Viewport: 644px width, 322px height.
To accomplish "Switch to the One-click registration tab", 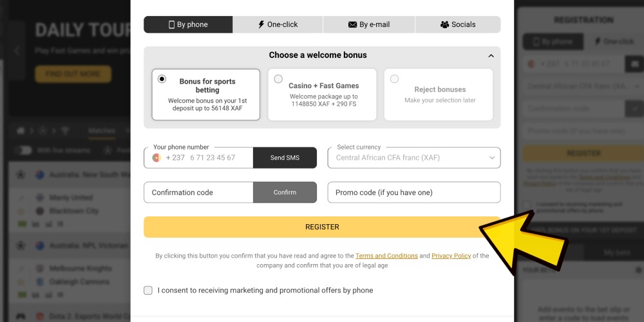I will [x=278, y=24].
